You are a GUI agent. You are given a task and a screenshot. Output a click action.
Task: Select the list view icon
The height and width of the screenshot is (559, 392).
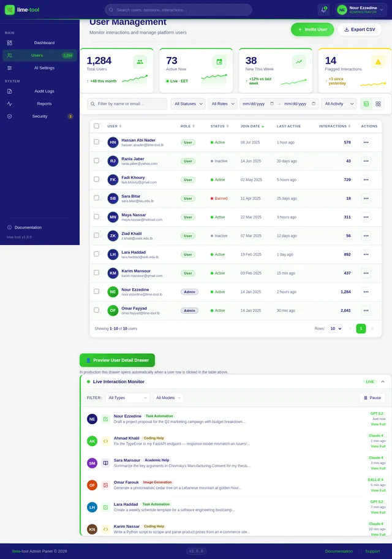click(366, 104)
